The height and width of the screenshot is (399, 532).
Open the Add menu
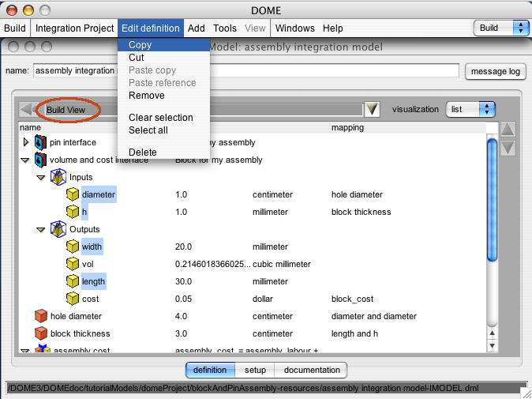pos(196,28)
